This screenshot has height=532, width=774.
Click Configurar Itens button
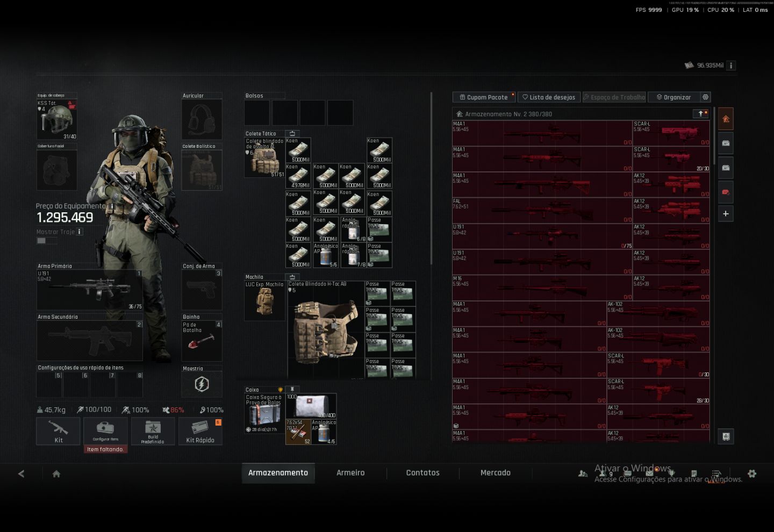pyautogui.click(x=105, y=432)
